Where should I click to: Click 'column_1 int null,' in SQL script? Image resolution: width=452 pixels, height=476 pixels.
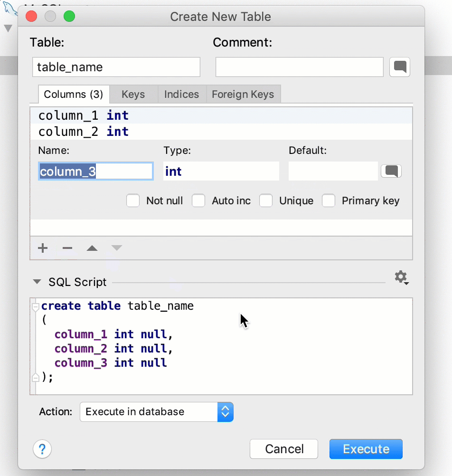click(114, 334)
